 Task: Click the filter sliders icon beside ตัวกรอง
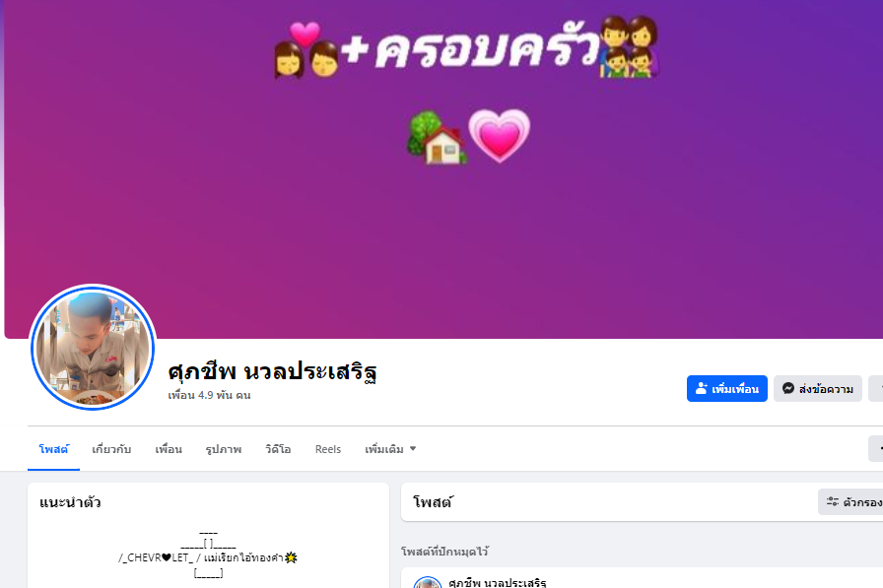(x=833, y=501)
